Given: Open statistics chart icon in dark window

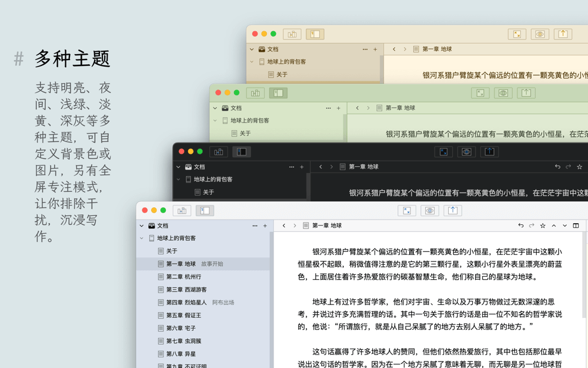Looking at the screenshot, I should tap(219, 152).
